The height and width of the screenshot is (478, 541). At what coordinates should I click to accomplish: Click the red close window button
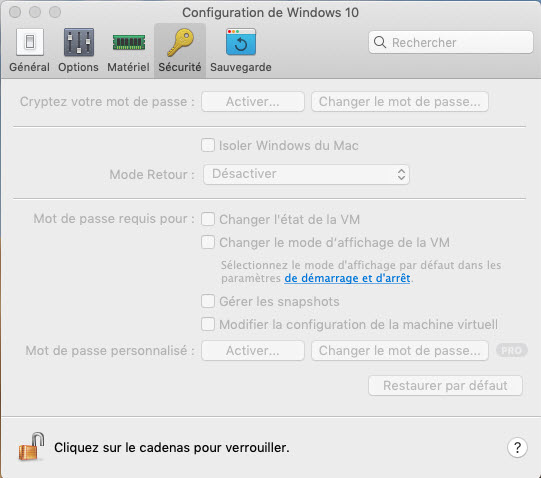tap(15, 12)
